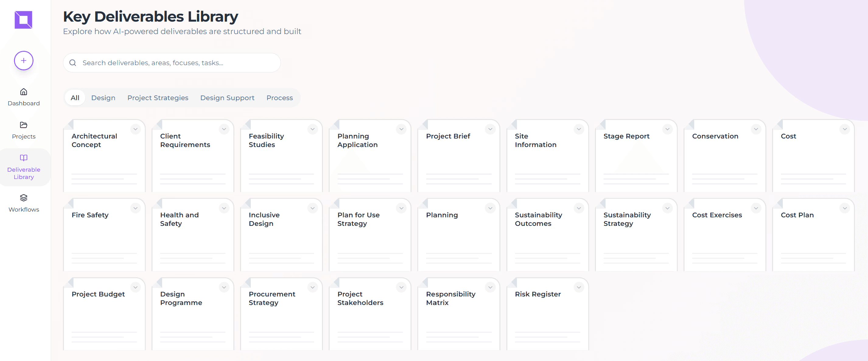Screen dimensions: 868x361
Task: Open the Project Stakeholders card
Action: coord(370,314)
